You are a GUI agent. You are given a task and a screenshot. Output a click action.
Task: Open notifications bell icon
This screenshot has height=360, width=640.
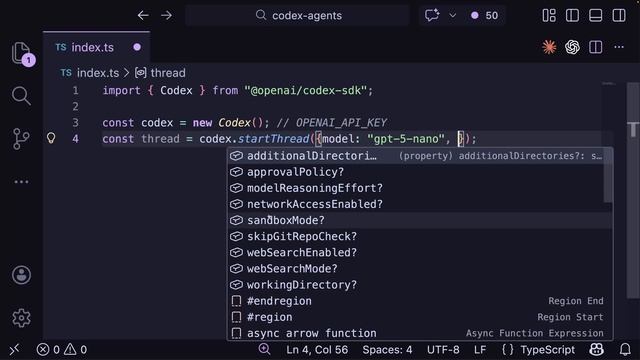click(625, 350)
